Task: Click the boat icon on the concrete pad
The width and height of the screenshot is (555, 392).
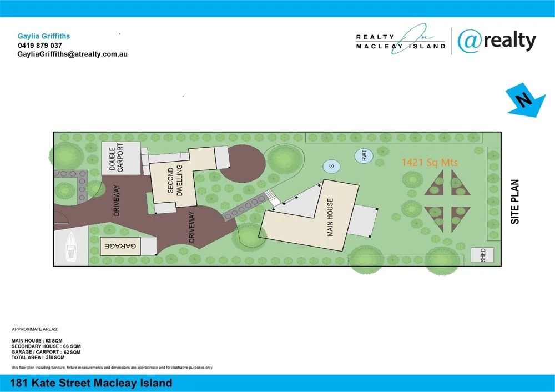Action: (x=71, y=246)
